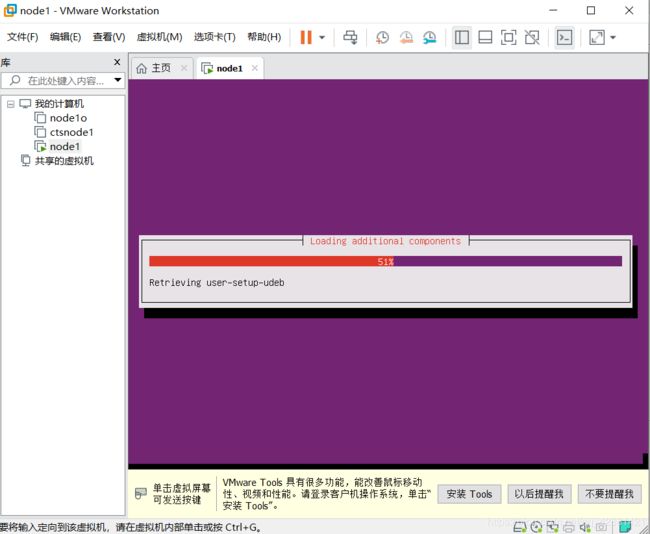The height and width of the screenshot is (534, 650).
Task: Click the CD/DVD drive status icon
Action: click(536, 527)
